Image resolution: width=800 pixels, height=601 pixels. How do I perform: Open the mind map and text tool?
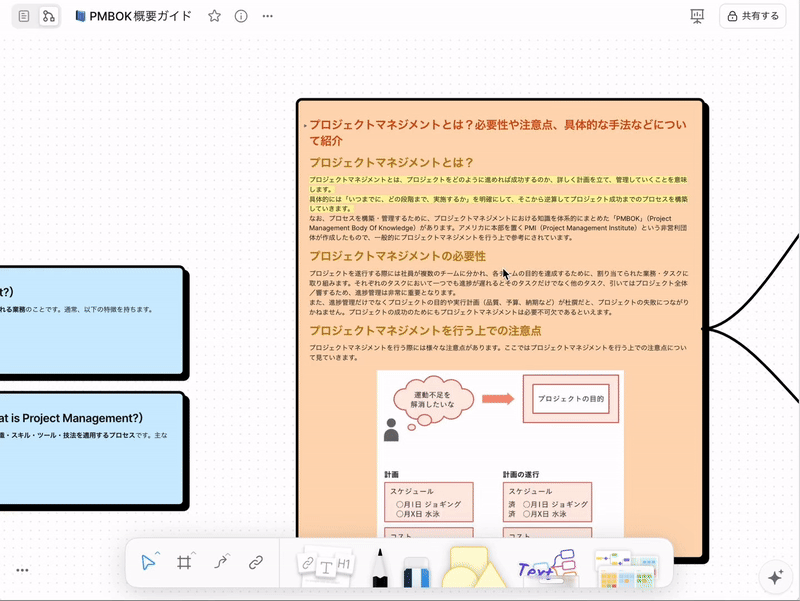[x=547, y=567]
